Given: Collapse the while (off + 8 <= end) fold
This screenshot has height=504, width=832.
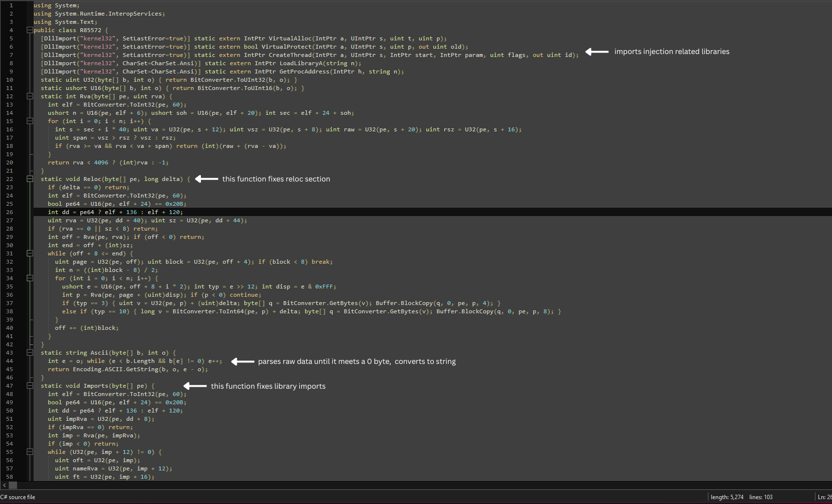Looking at the screenshot, I should tap(30, 253).
